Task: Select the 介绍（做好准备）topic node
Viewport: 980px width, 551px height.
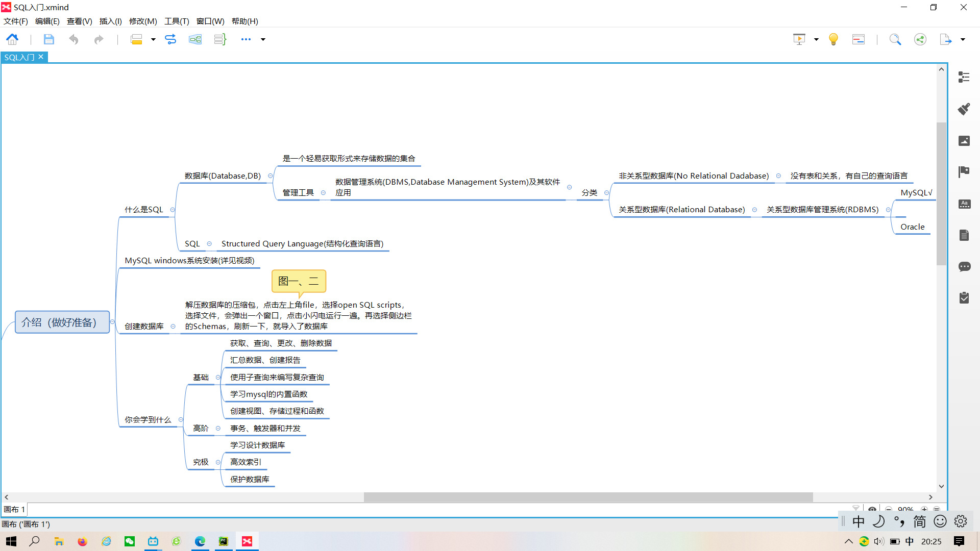Action: click(62, 322)
